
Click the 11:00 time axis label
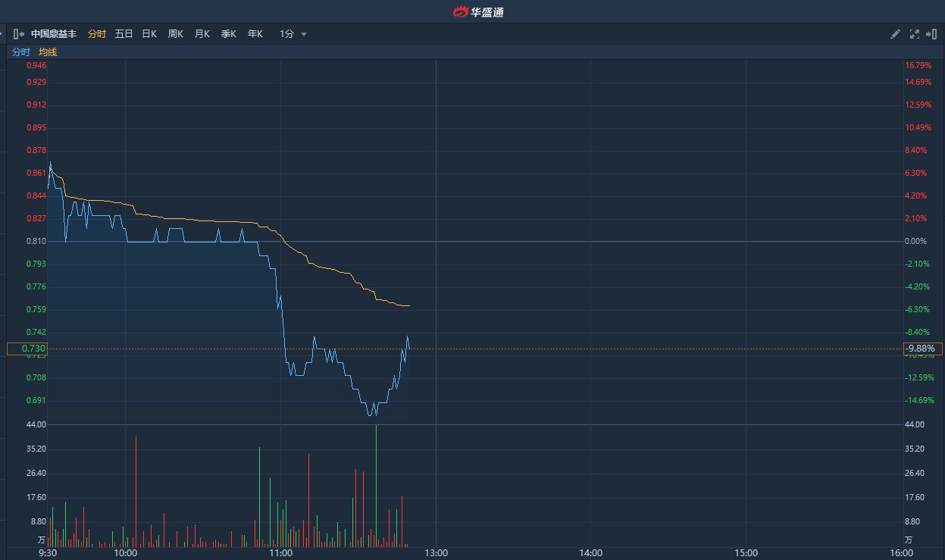pyautogui.click(x=280, y=553)
